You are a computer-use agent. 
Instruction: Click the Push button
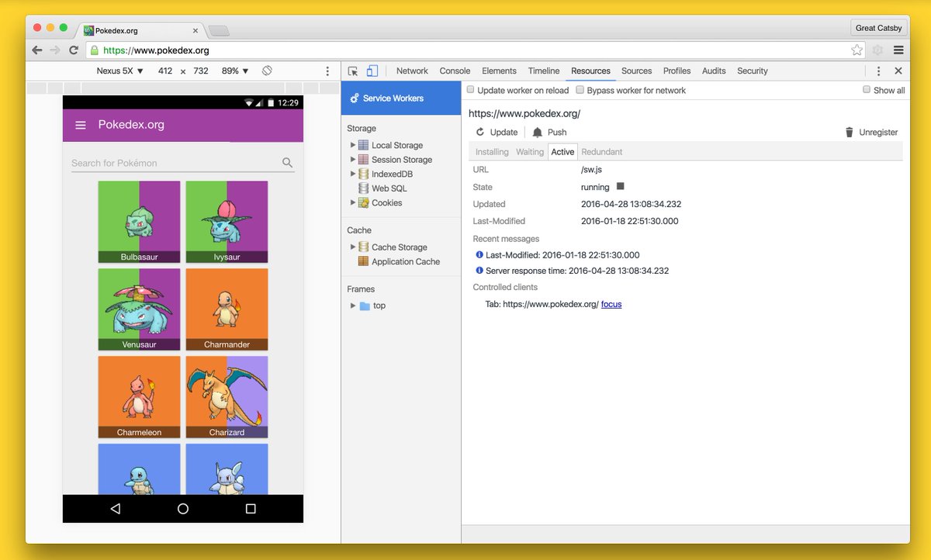tap(549, 133)
